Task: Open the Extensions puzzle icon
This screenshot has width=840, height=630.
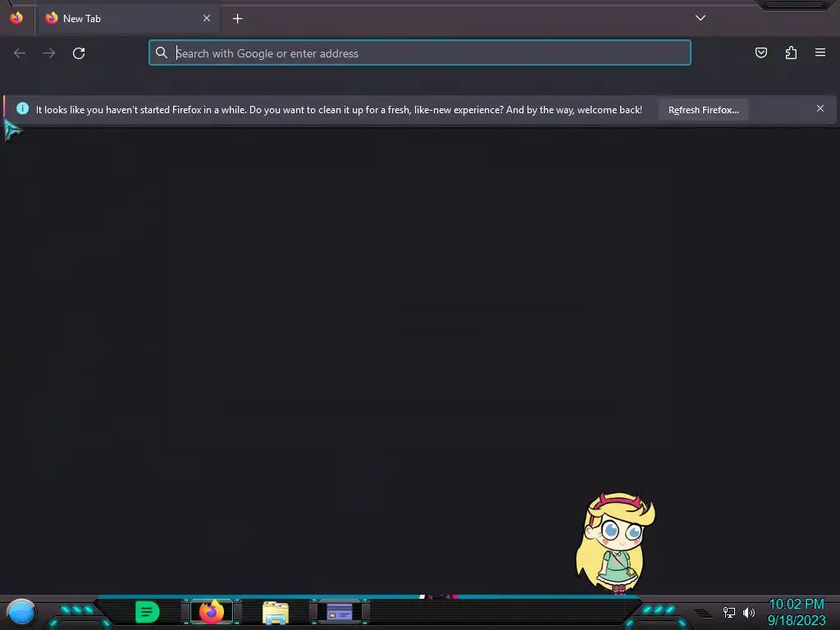Action: [791, 52]
